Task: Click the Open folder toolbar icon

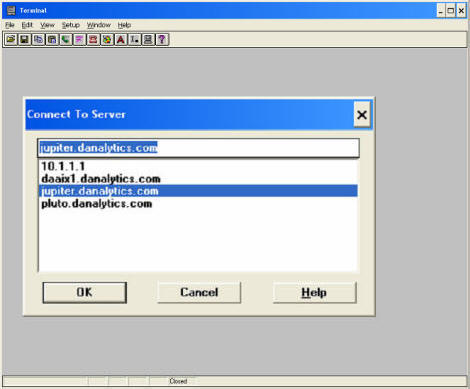Action: click(x=11, y=40)
